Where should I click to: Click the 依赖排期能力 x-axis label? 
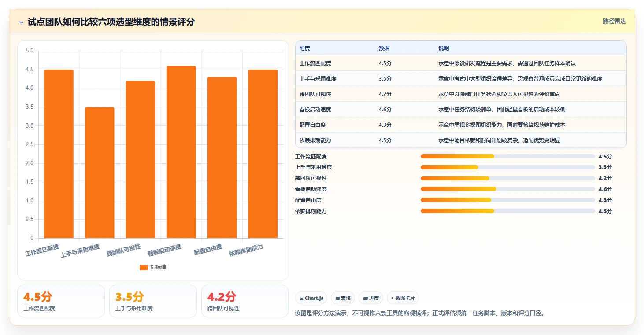tap(246, 250)
